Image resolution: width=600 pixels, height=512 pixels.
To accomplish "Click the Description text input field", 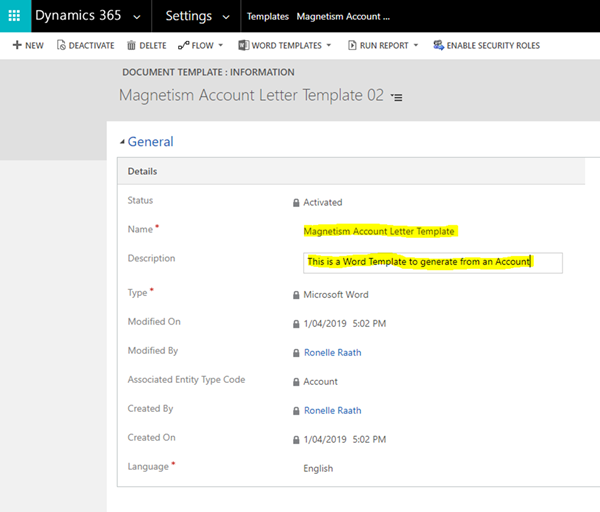I will 433,262.
